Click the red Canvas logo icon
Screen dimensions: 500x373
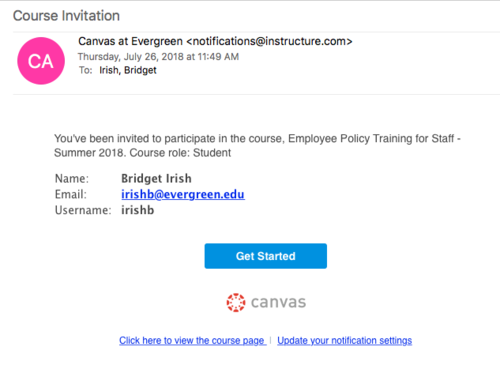coord(236,302)
